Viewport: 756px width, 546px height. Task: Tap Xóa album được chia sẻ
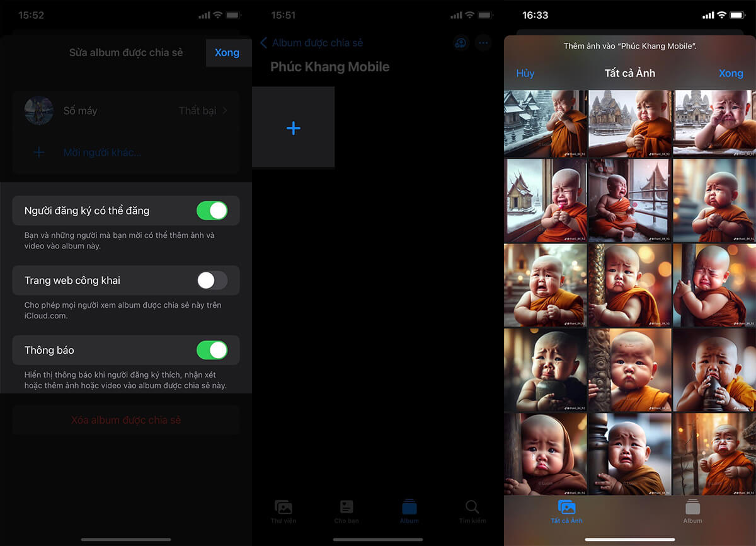coord(126,420)
